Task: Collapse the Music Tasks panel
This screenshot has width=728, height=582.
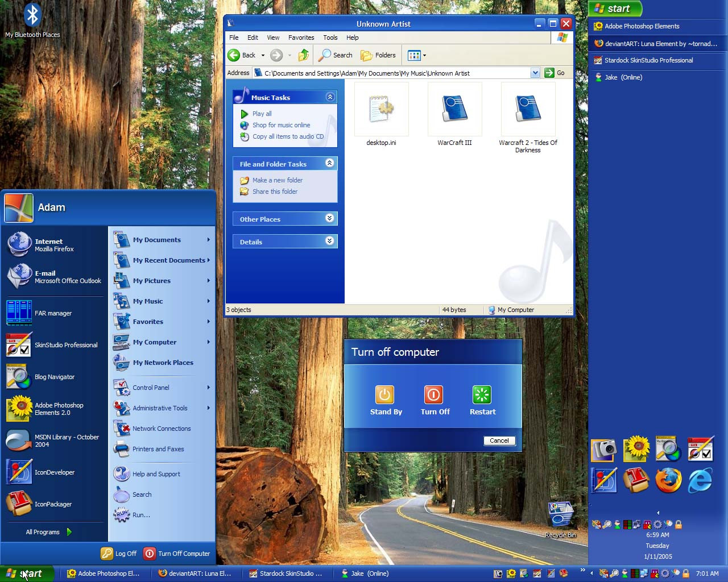Action: pos(330,97)
